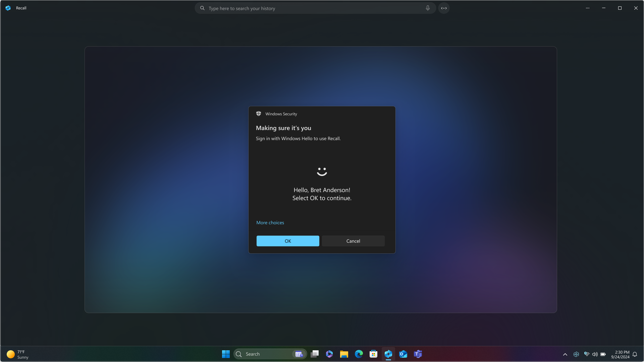Select More choices for authentication options
This screenshot has width=644, height=362.
(x=270, y=222)
